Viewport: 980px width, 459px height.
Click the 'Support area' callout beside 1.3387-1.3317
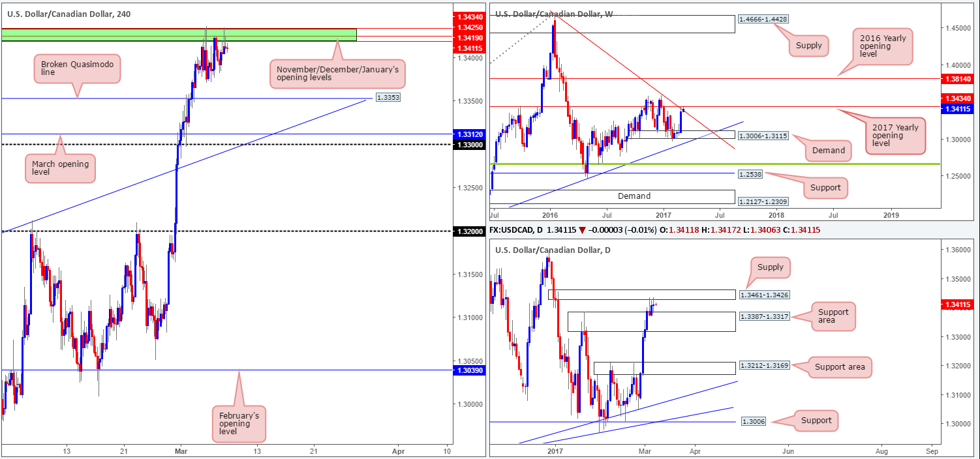pos(833,317)
